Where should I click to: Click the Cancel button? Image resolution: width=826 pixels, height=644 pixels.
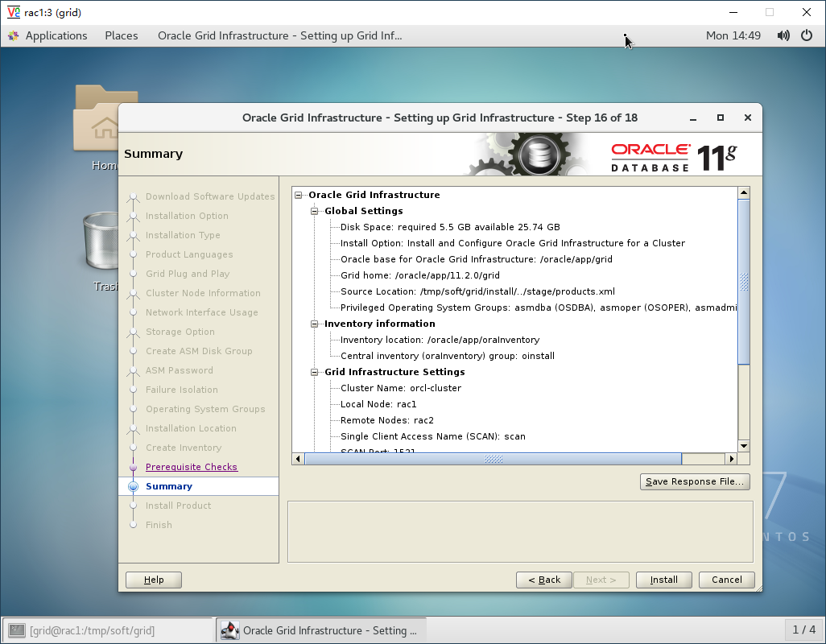pyautogui.click(x=726, y=580)
